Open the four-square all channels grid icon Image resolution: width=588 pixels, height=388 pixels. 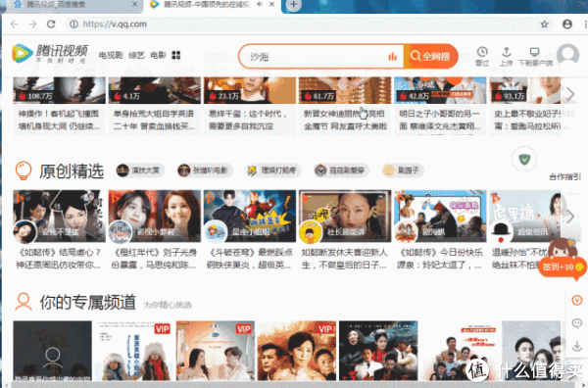pos(175,55)
